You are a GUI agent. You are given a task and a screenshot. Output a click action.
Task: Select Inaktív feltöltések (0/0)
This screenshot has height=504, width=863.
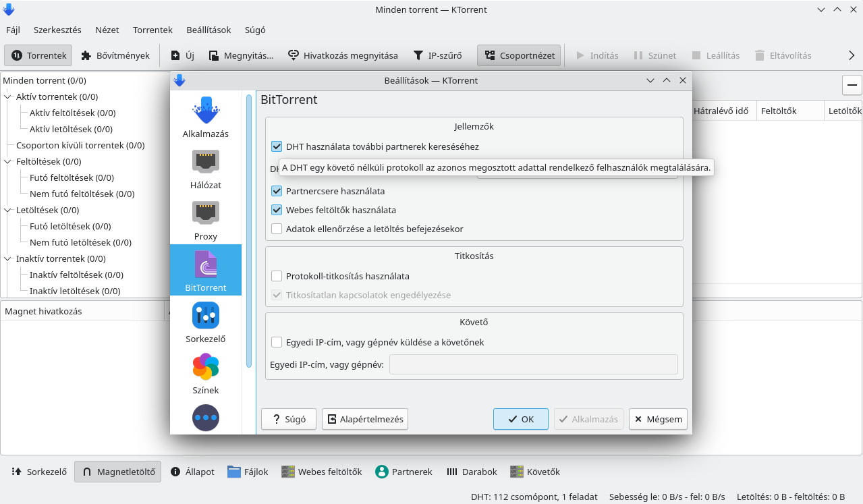76,275
